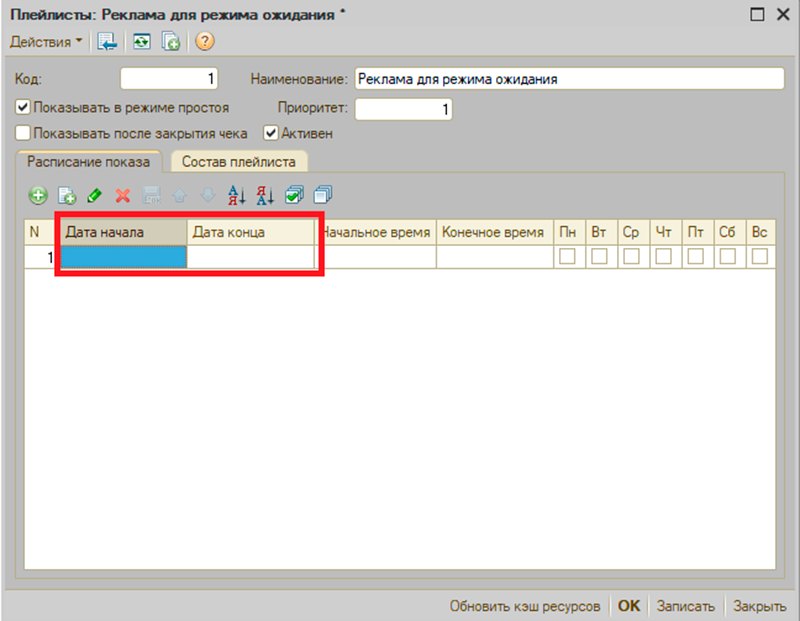This screenshot has width=800, height=621.
Task: Toggle the Активен checkbox
Action: (270, 133)
